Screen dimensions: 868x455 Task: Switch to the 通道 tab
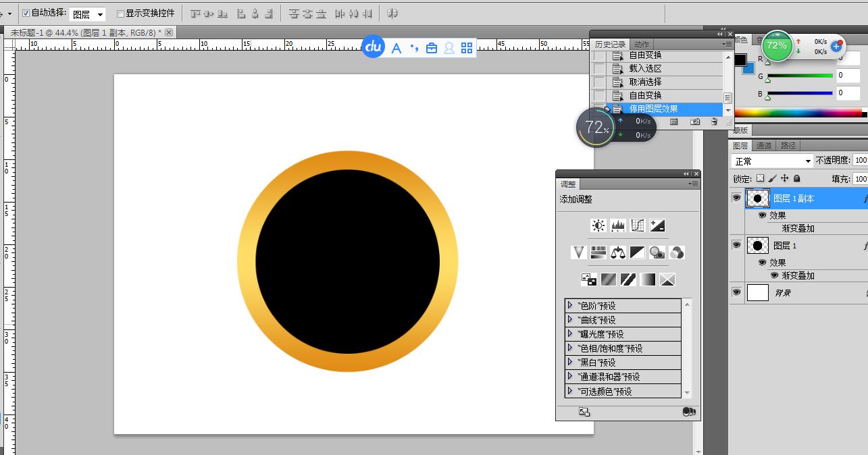[764, 146]
